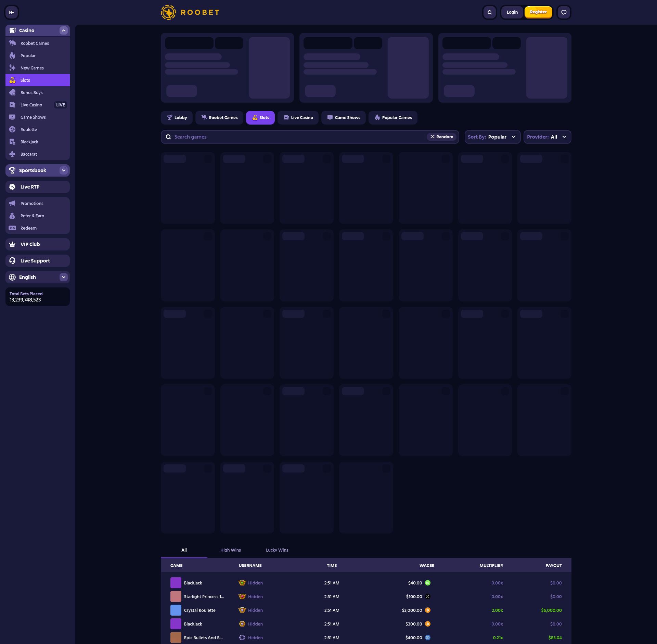Click the yellow Register button
The width and height of the screenshot is (657, 644).
pos(538,12)
